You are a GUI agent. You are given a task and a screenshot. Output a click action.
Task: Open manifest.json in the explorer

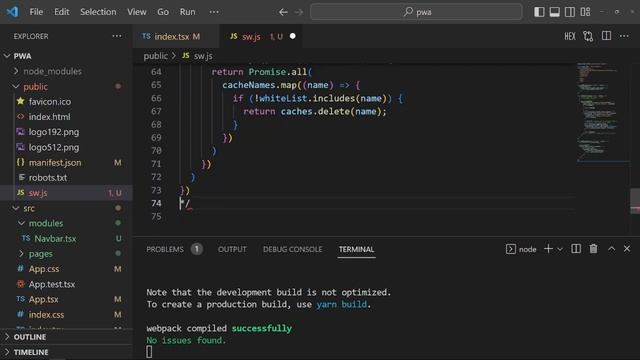(x=66, y=162)
